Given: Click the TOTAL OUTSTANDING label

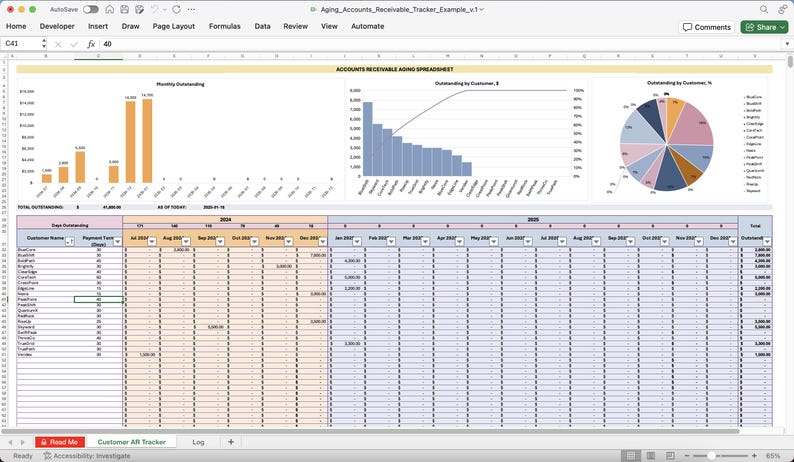Looking at the screenshot, I should (x=41, y=207).
